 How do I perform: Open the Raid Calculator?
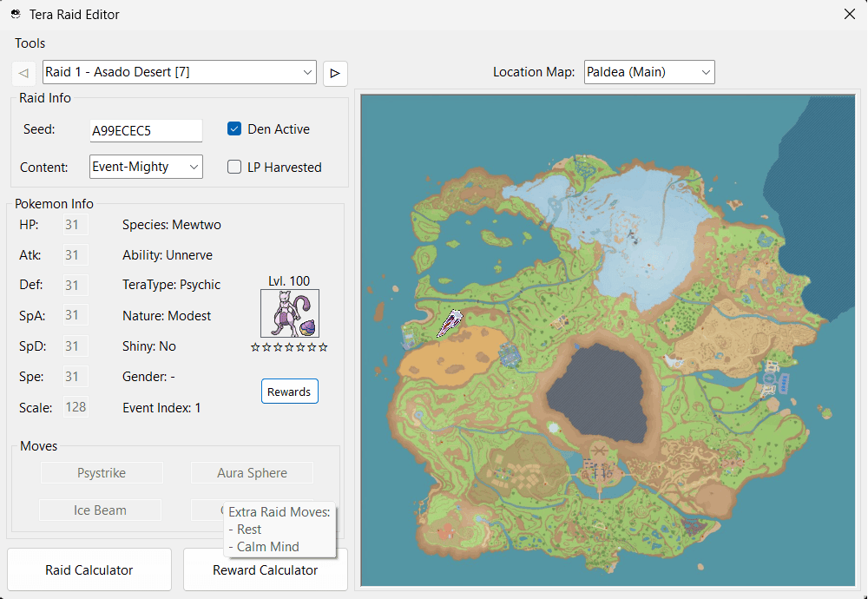pos(89,569)
